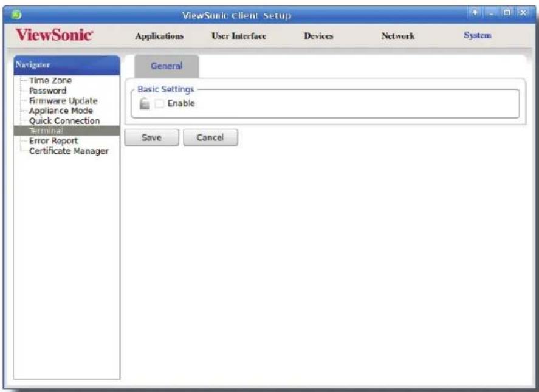The image size is (539, 392).
Task: Open the User Interface menu
Action: [x=239, y=36]
